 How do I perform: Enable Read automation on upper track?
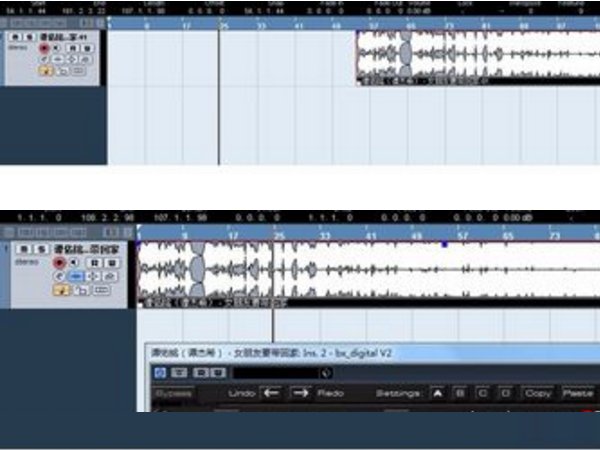[x=73, y=48]
